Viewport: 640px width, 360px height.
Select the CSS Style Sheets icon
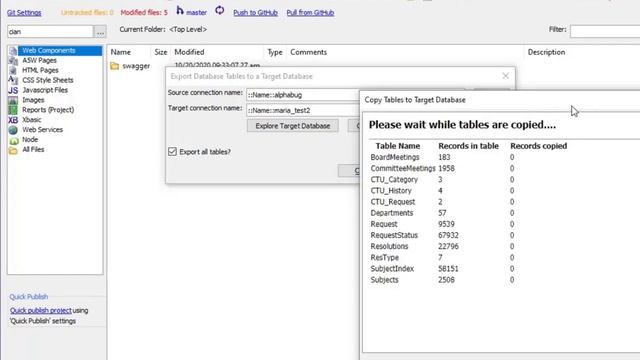pyautogui.click(x=13, y=80)
